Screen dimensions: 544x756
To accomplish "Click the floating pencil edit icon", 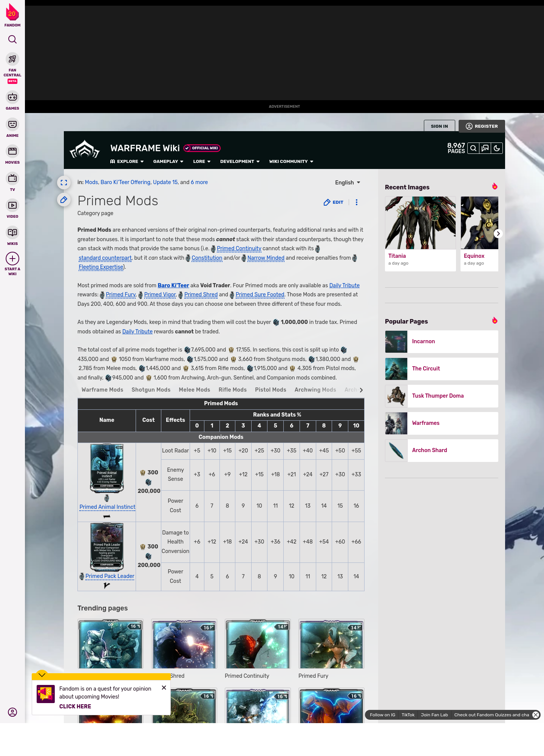I will 64,200.
